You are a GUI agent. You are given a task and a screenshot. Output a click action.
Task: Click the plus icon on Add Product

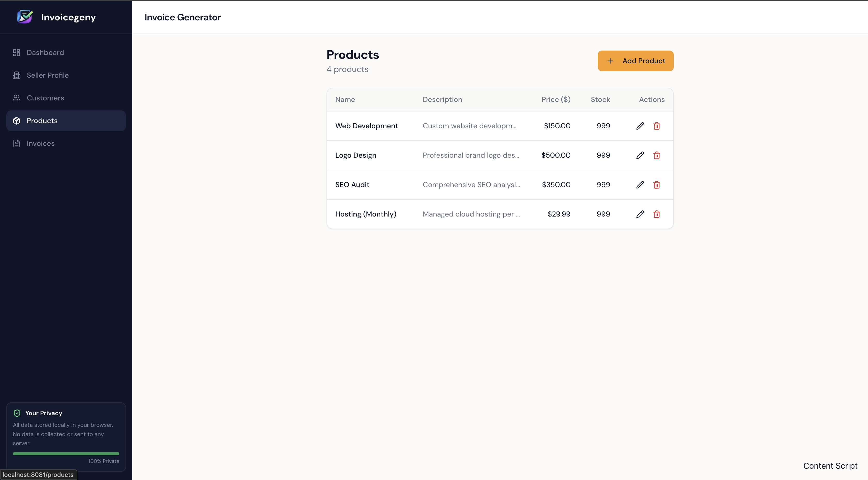point(610,61)
